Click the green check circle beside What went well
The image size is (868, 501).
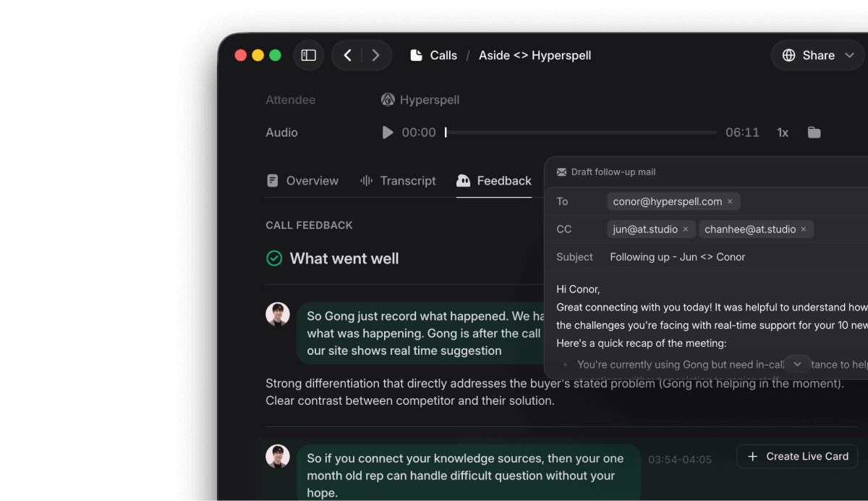tap(274, 258)
